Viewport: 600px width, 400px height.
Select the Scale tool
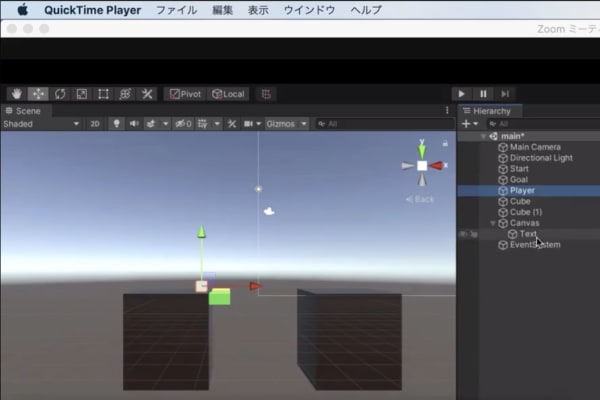click(x=82, y=94)
